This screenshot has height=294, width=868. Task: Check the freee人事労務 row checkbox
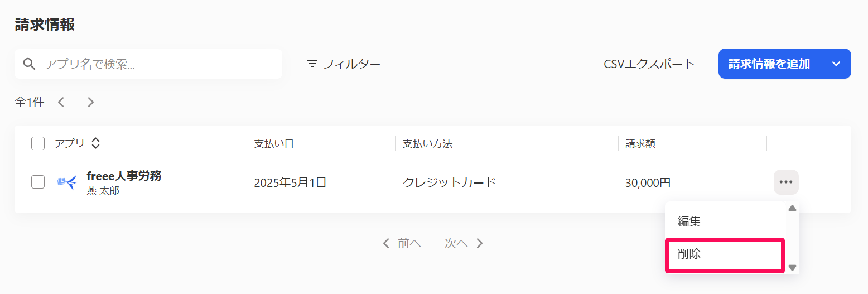[38, 182]
